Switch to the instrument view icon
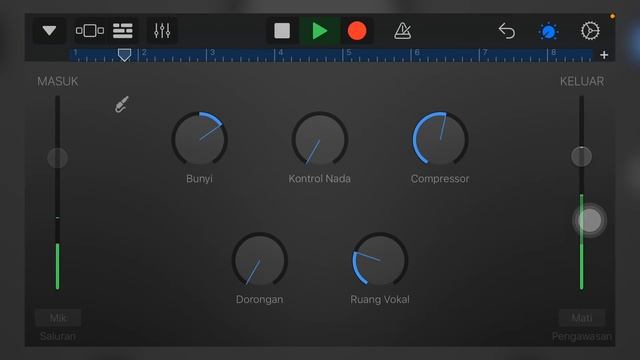 89,31
